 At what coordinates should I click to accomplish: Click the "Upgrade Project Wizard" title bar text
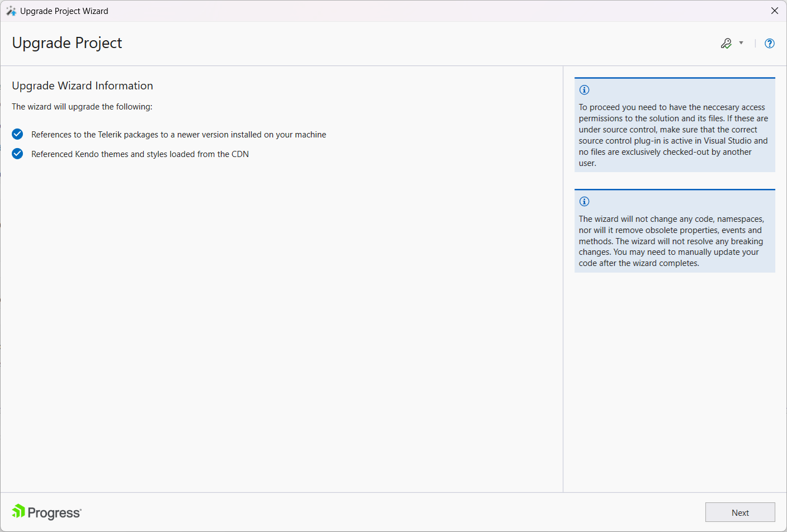point(64,11)
